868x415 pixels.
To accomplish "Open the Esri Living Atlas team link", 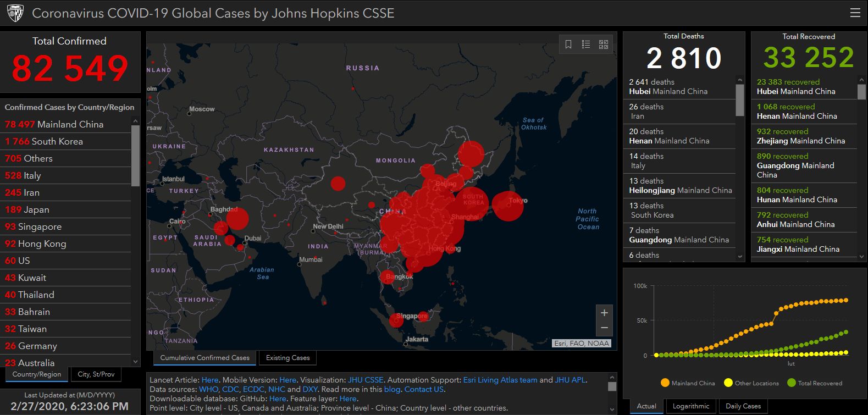I will (500, 380).
